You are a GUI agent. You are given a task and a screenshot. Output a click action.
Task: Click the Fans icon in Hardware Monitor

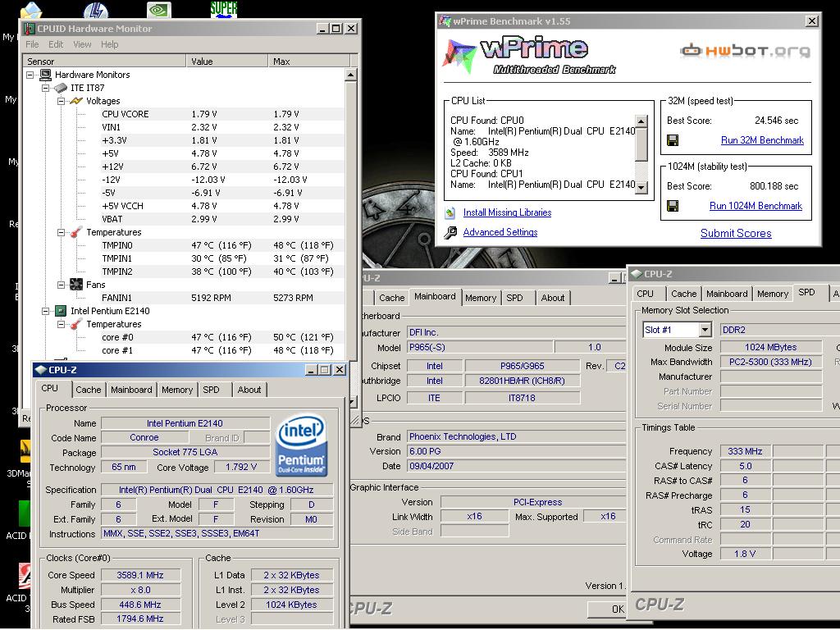(76, 285)
